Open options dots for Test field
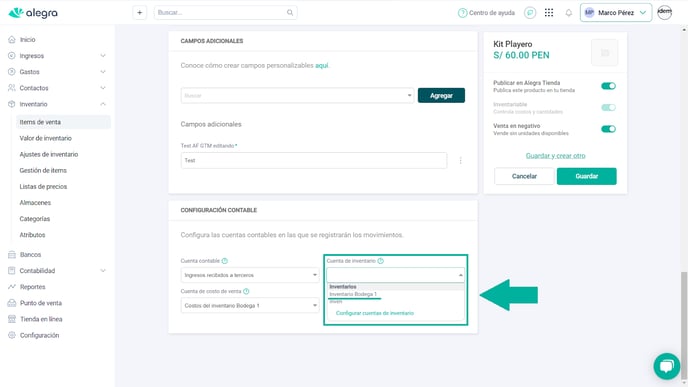This screenshot has height=387, width=688. [x=460, y=161]
